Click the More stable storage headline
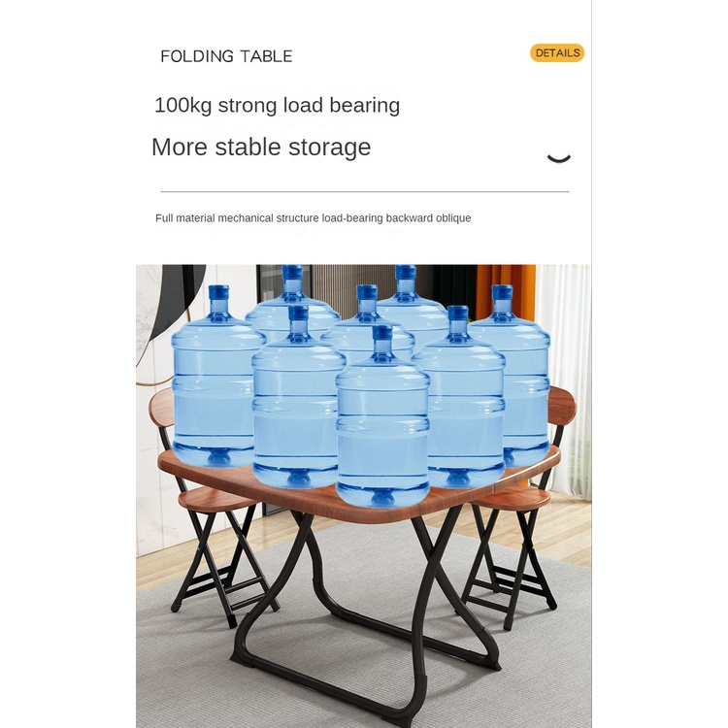Image resolution: width=728 pixels, height=728 pixels. (261, 148)
